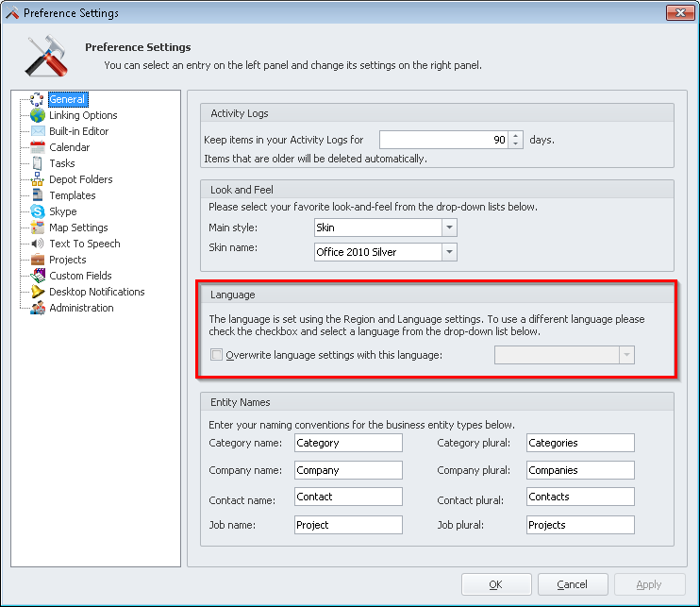Click the Text To Speech speaker icon
Viewport: 700px width, 607px height.
pyautogui.click(x=38, y=244)
